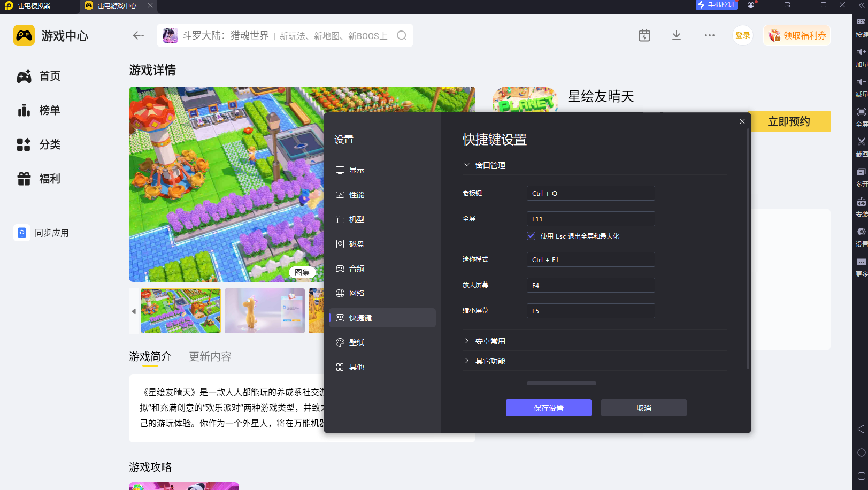The height and width of the screenshot is (490, 868).
Task: Collapse the 窗口管理 section
Action: (x=466, y=165)
